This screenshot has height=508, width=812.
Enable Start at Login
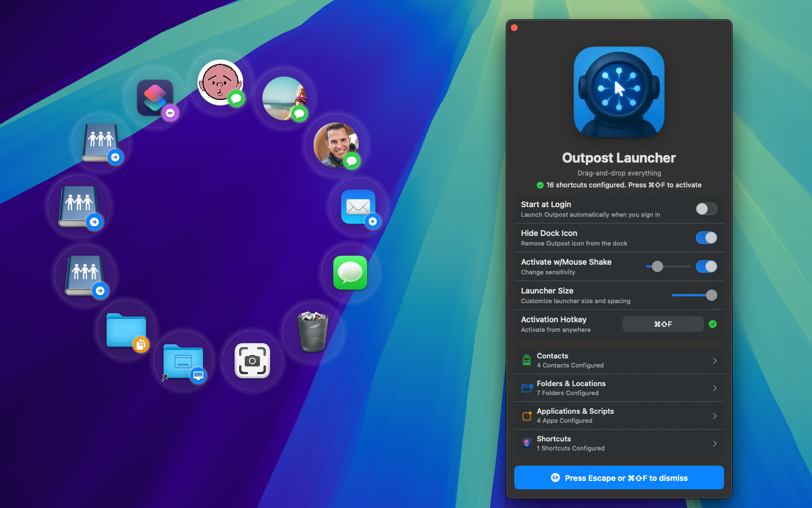point(706,209)
